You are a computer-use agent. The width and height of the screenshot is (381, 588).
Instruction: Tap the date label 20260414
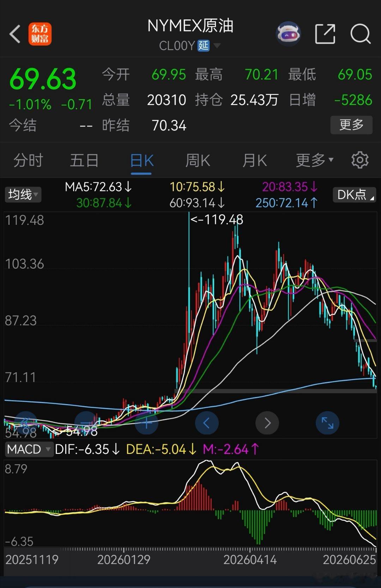click(x=250, y=560)
